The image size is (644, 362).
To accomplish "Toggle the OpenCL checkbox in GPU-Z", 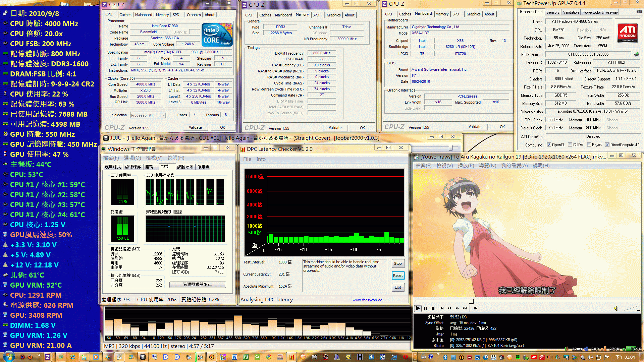I will point(549,145).
